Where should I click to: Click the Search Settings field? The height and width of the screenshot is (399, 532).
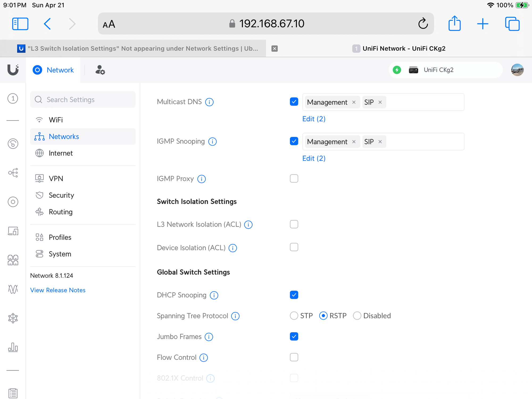pyautogui.click(x=83, y=99)
